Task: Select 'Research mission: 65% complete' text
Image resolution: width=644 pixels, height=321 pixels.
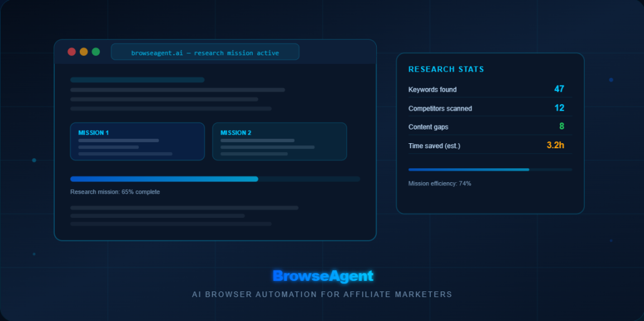Action: click(115, 192)
